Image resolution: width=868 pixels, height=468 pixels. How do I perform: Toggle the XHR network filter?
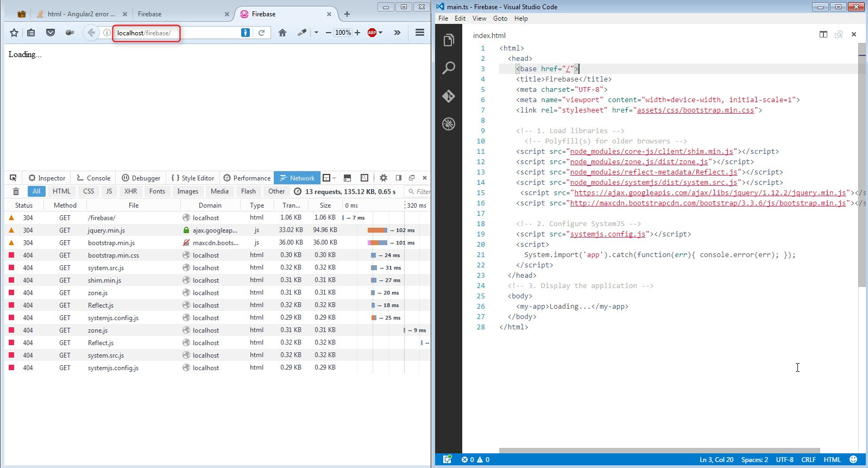tap(130, 191)
